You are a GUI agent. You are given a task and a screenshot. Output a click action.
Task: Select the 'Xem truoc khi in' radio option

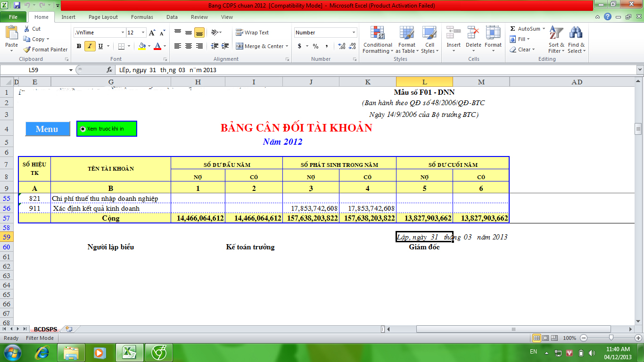point(83,128)
